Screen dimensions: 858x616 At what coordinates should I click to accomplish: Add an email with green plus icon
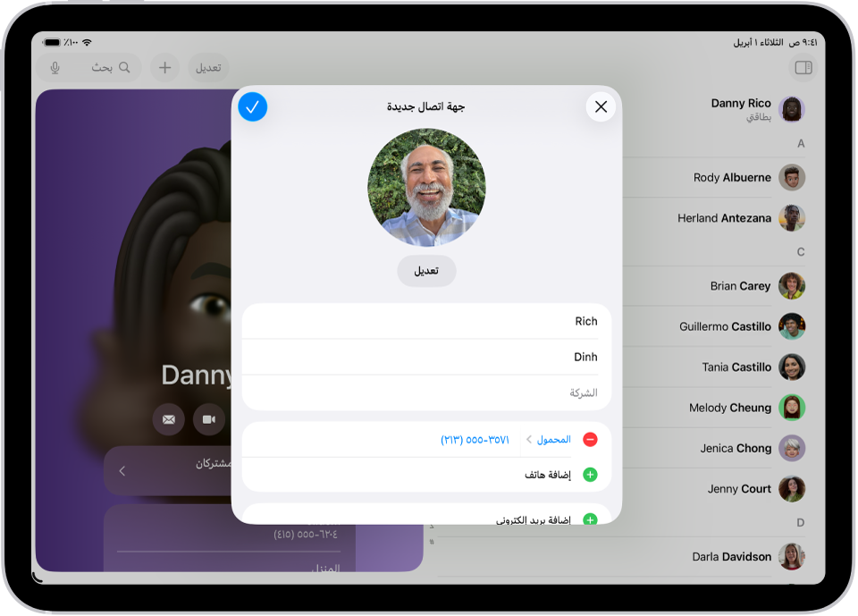[x=590, y=519]
